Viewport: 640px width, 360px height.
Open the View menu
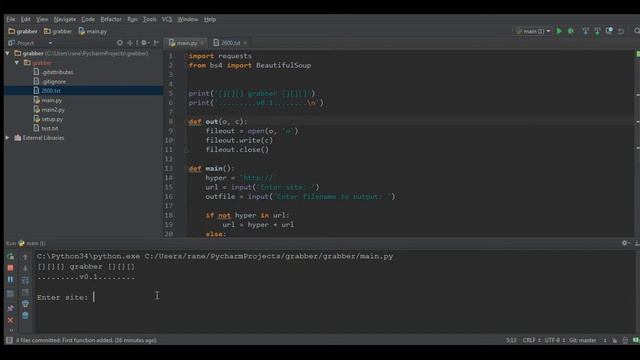point(42,19)
